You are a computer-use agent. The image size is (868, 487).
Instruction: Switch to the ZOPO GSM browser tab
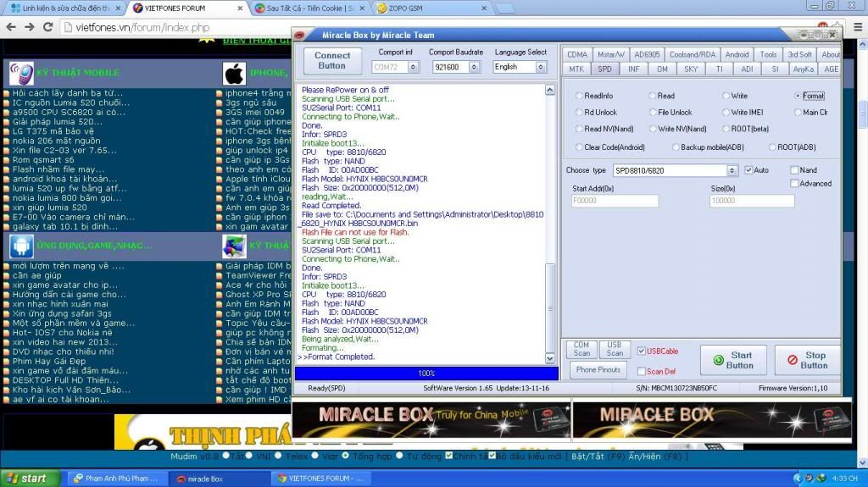[x=431, y=8]
